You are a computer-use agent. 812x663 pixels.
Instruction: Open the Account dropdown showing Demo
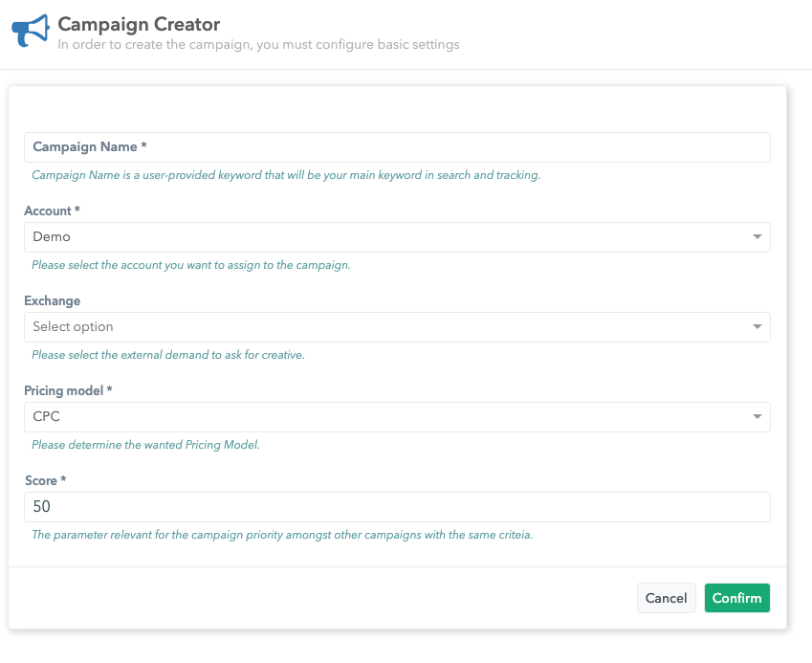[x=383, y=236]
